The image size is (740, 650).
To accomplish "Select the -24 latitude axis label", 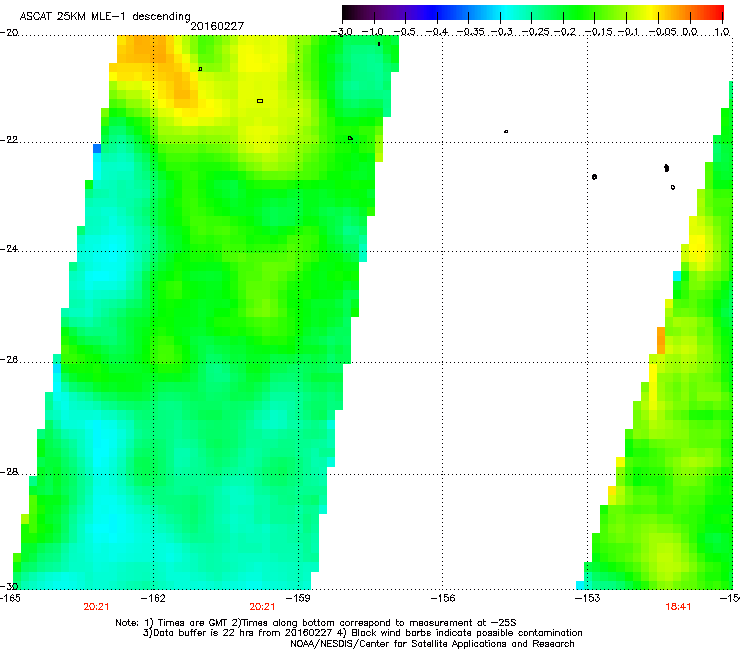I will click(9, 248).
